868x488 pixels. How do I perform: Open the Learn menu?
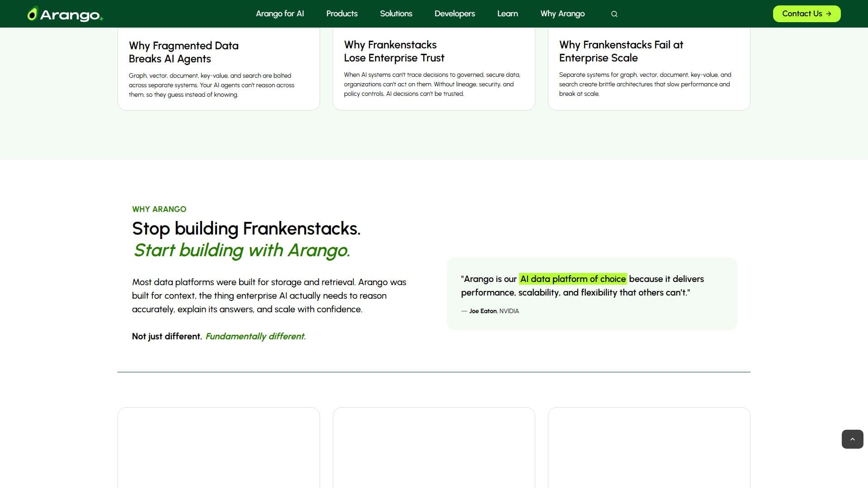tap(508, 14)
